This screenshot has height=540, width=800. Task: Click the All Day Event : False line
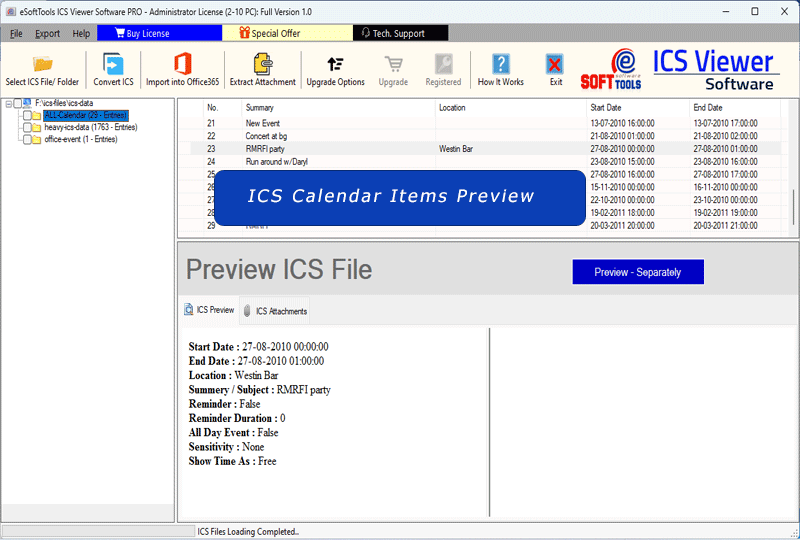coord(233,432)
